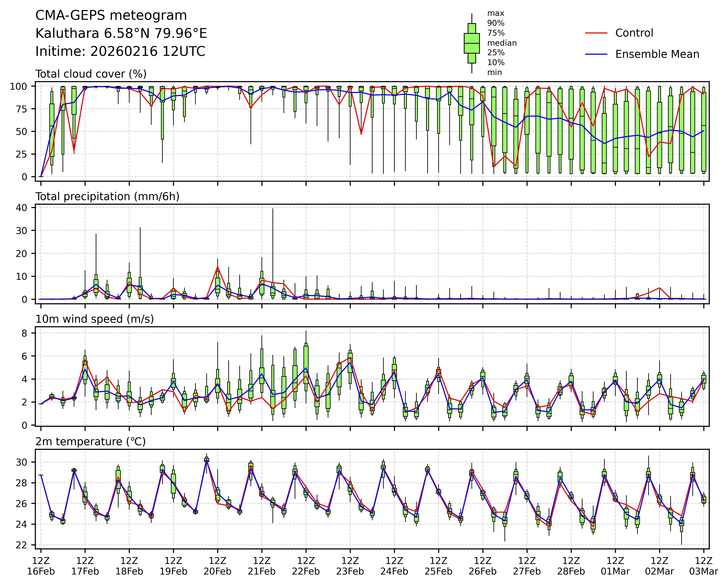The height and width of the screenshot is (586, 728).
Task: Click the 10m wind speed panel title
Action: click(95, 319)
